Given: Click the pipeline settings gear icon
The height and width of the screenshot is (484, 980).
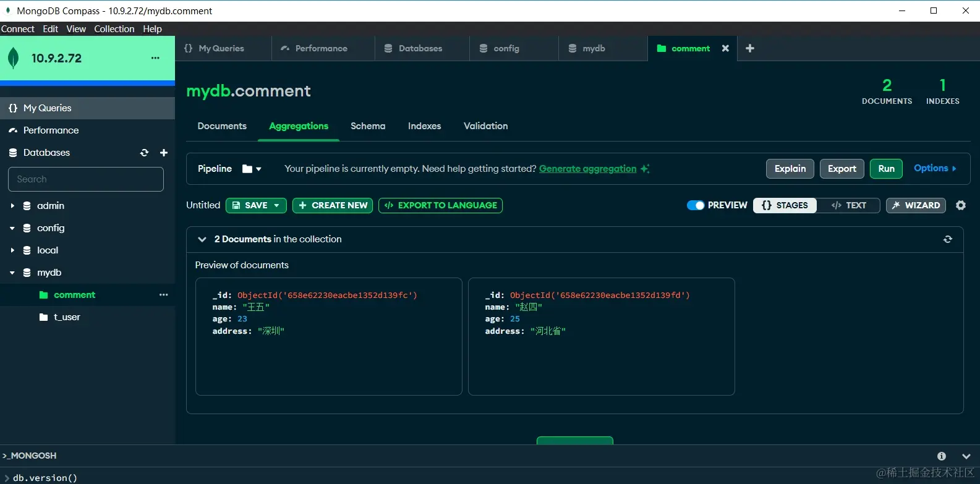Looking at the screenshot, I should coord(961,205).
